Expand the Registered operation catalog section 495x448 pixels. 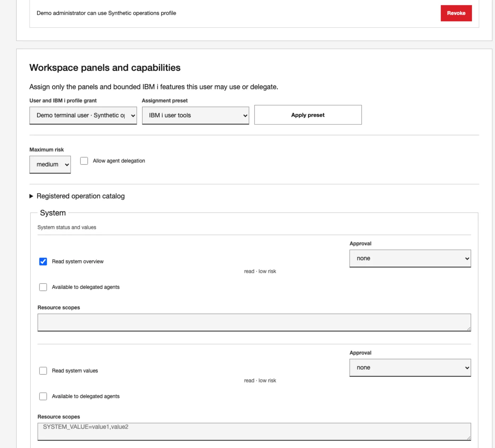(77, 196)
